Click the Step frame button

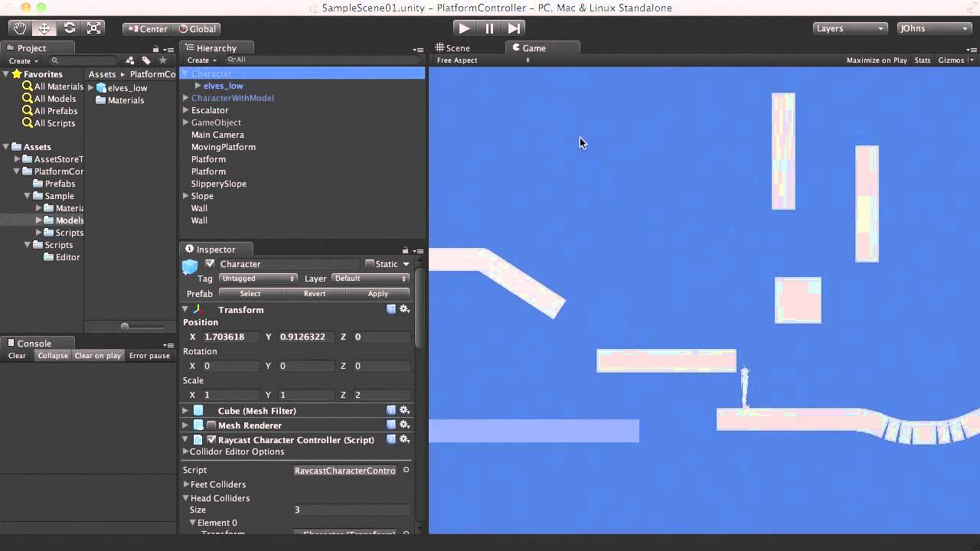514,28
